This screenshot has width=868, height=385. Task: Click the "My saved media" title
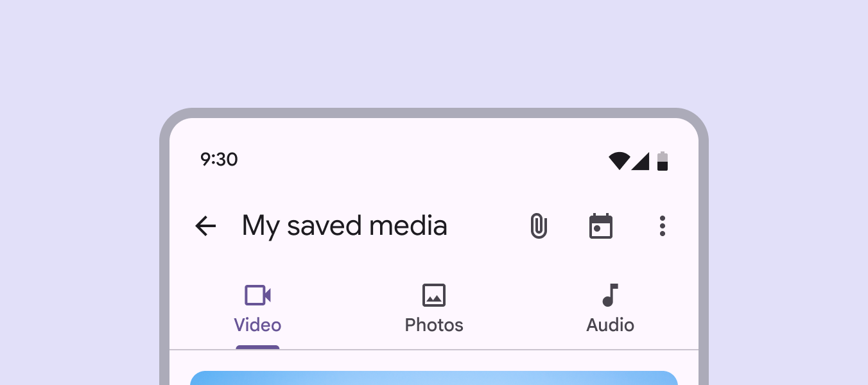point(344,226)
